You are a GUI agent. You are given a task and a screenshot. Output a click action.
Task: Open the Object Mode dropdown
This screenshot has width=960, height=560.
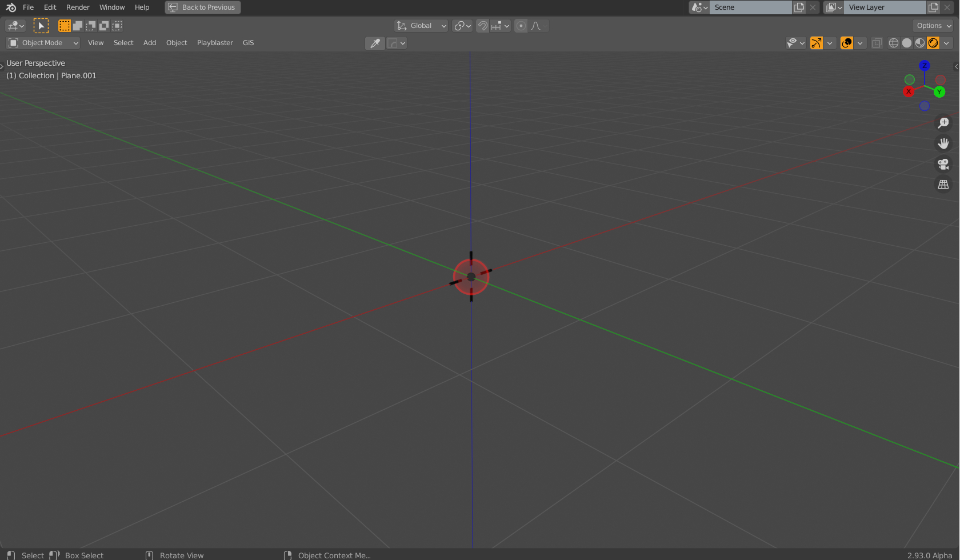click(x=43, y=43)
